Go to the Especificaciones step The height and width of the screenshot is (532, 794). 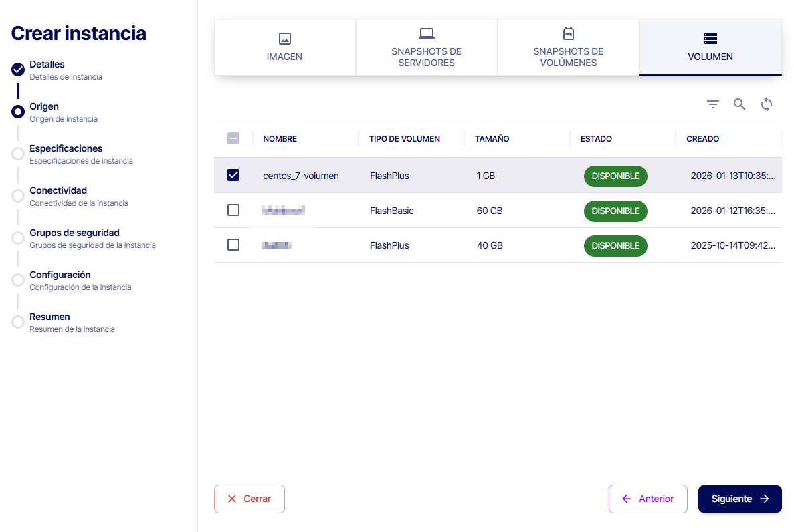pos(66,148)
